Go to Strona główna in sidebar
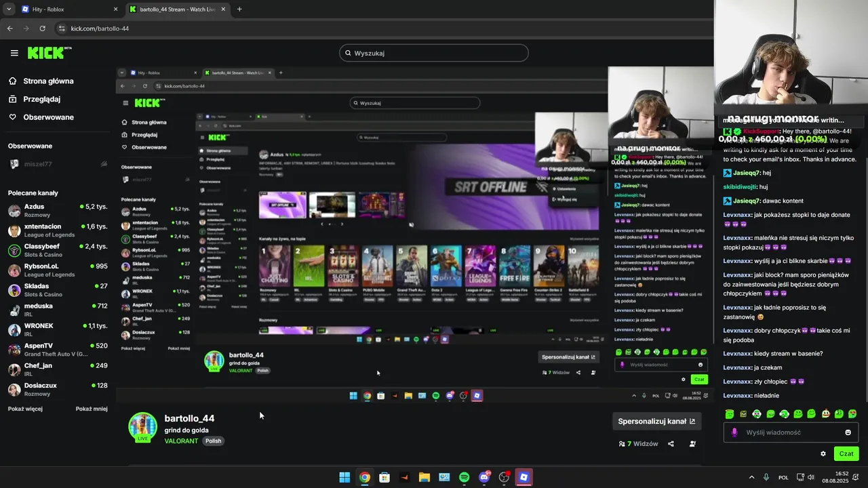Image resolution: width=868 pixels, height=488 pixels. [41, 81]
